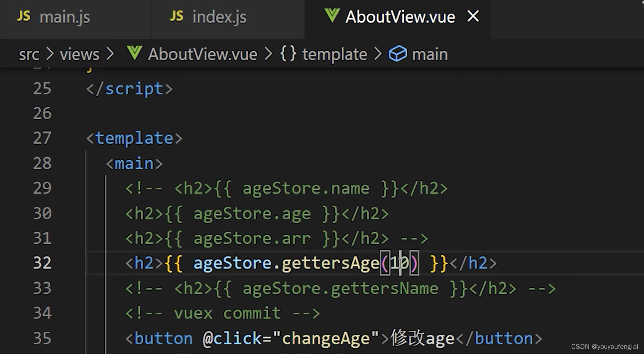The image size is (644, 354).
Task: Click ageStore.gettersName on line 33
Action: 340,289
